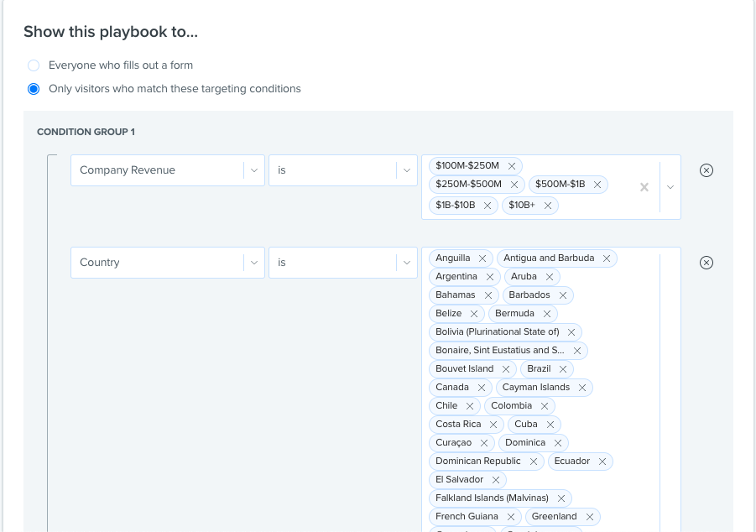Select 'Everyone who fills out a form' radio
Screen dimensions: 756x532
pos(34,65)
